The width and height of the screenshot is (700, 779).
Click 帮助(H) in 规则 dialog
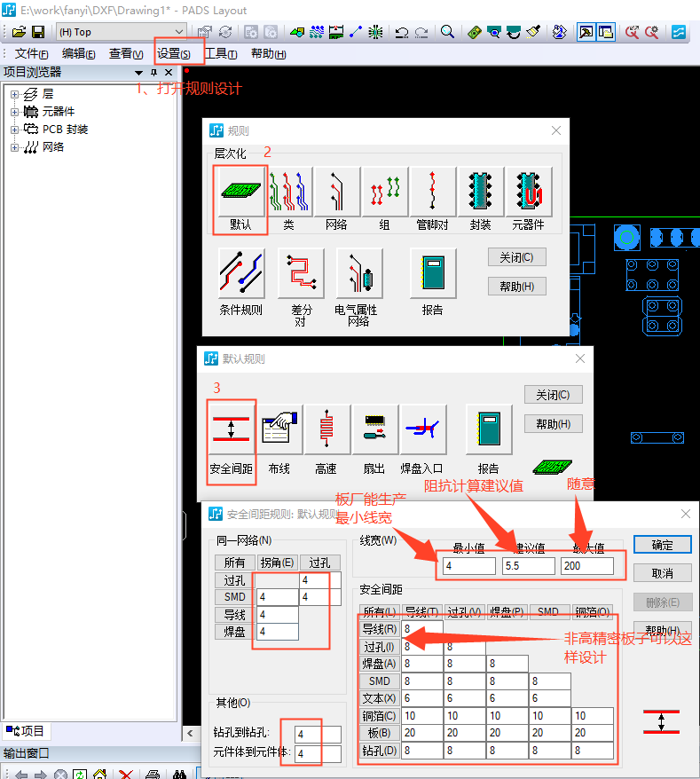point(516,287)
